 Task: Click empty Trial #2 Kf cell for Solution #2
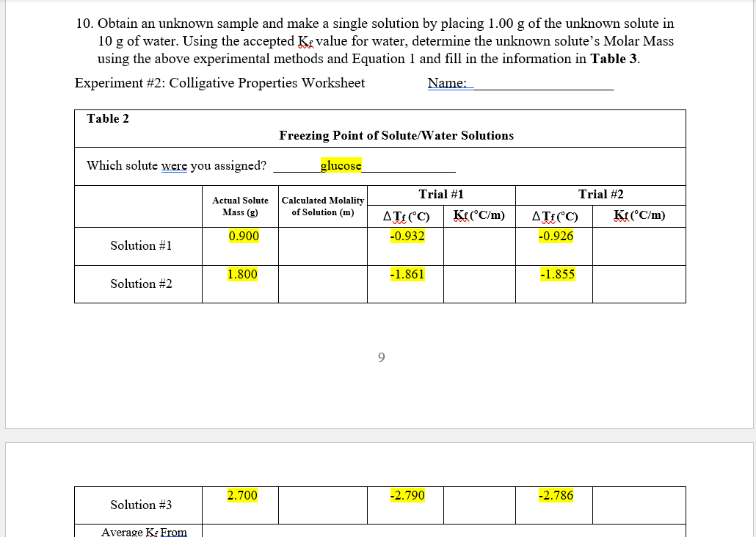[639, 284]
